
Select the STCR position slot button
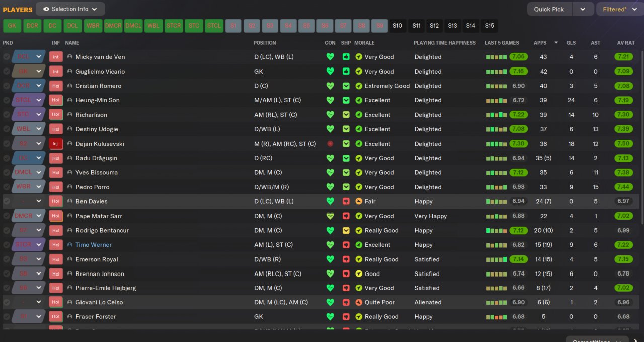pos(174,26)
